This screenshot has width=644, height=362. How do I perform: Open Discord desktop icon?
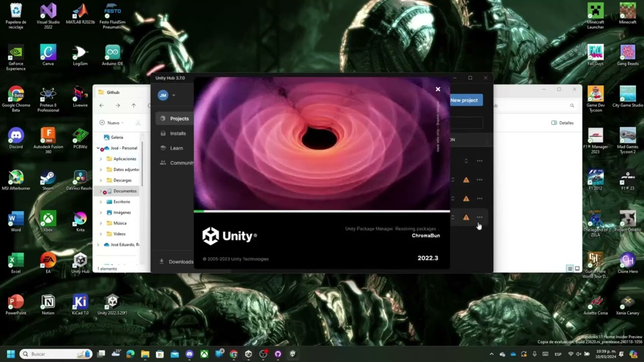tap(16, 138)
